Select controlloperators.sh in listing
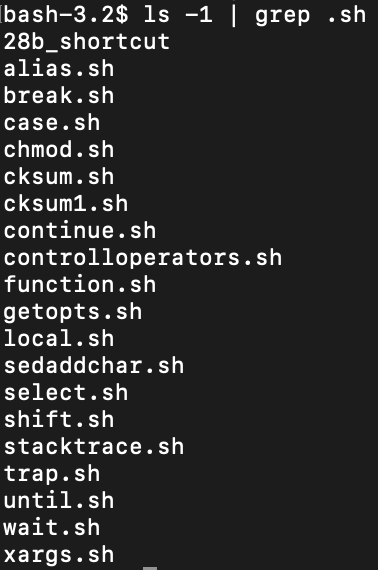Viewport: 378px width, 570px height. click(x=143, y=258)
